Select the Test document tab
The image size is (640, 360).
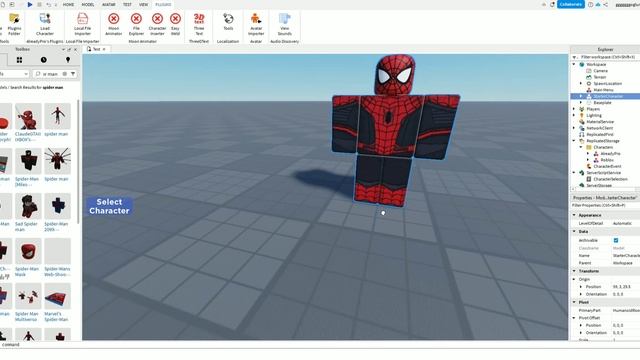tap(96, 49)
